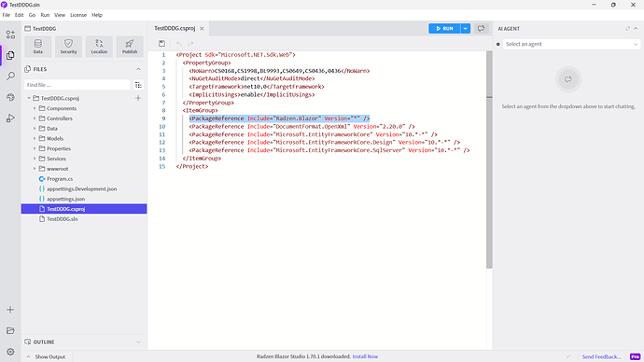This screenshot has height=362, width=644.
Task: Click the Install Now link
Action: [x=365, y=356]
